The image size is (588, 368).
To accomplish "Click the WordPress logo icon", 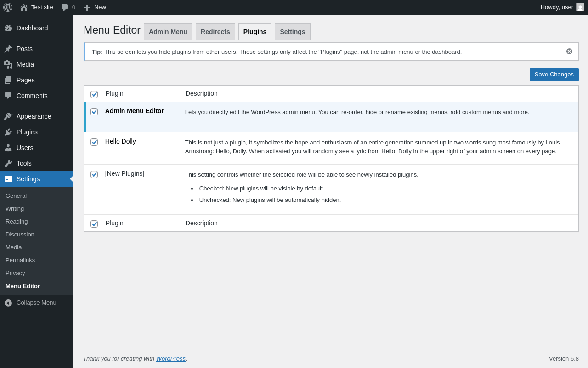I will (x=8, y=7).
